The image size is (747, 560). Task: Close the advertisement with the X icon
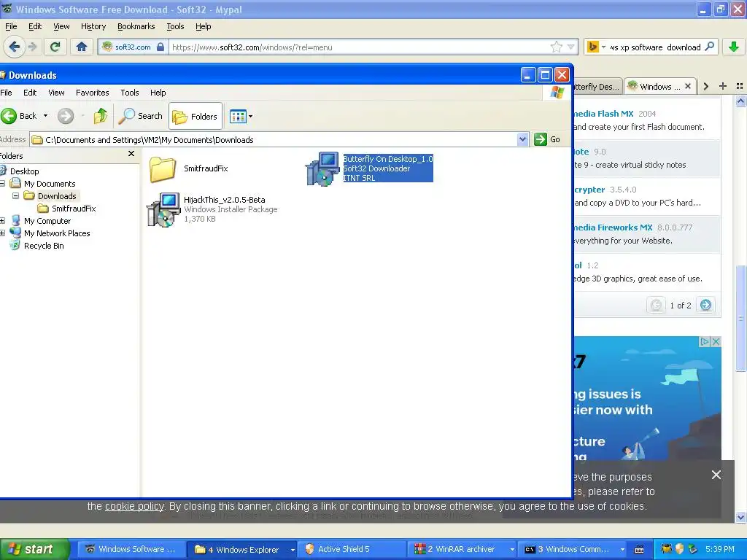tap(716, 341)
